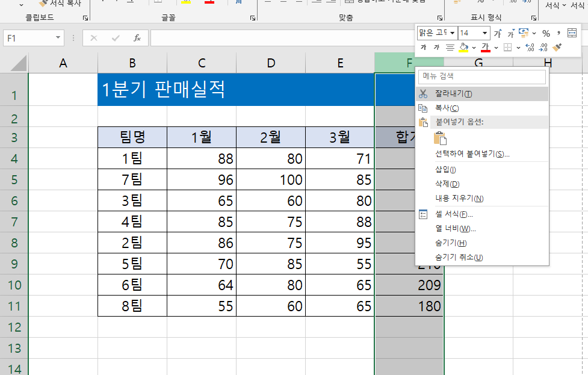This screenshot has width=588, height=375.
Task: Decrease decimal places in mini toolbar
Action: point(543,47)
